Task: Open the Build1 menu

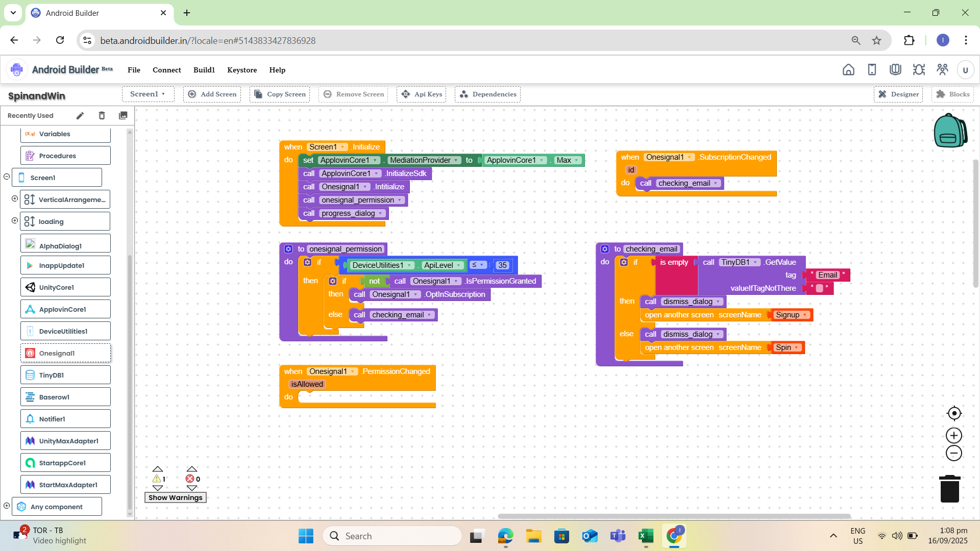Action: tap(204, 70)
